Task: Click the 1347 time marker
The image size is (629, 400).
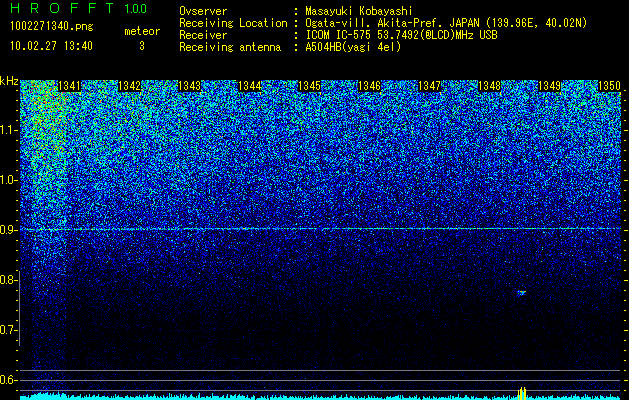Action: pos(429,86)
